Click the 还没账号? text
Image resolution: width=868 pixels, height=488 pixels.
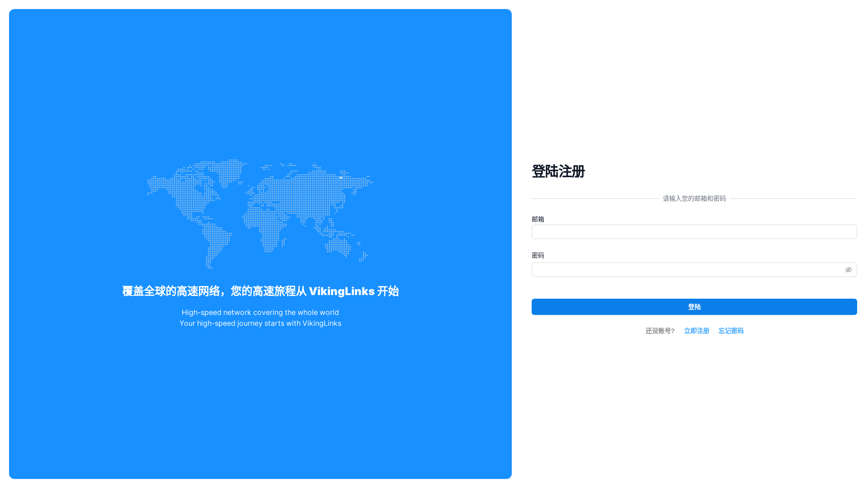(x=660, y=331)
